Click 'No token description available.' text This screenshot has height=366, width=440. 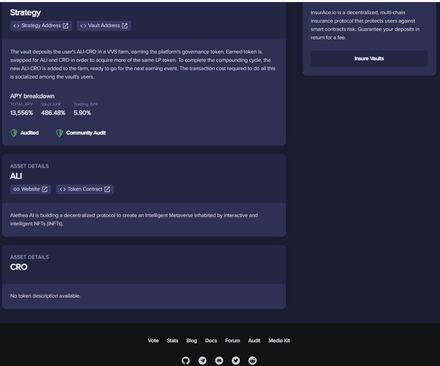[45, 296]
